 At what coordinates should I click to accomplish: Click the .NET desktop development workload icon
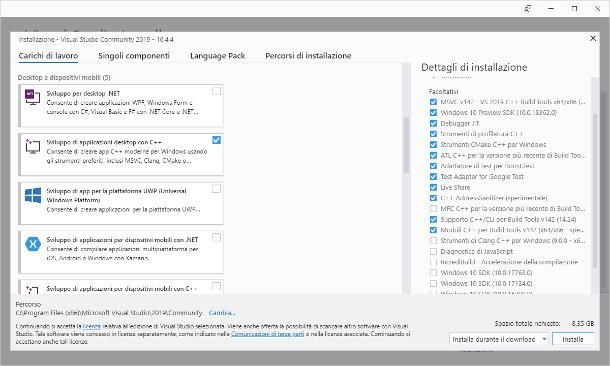(x=33, y=97)
